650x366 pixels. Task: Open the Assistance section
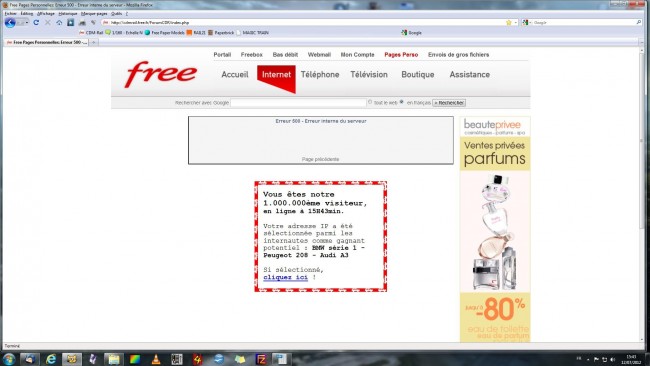click(470, 75)
